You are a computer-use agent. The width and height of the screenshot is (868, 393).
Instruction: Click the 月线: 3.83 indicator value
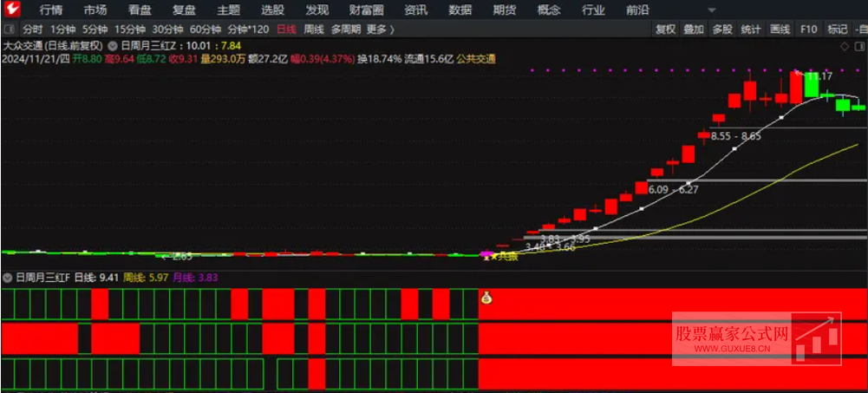click(195, 278)
